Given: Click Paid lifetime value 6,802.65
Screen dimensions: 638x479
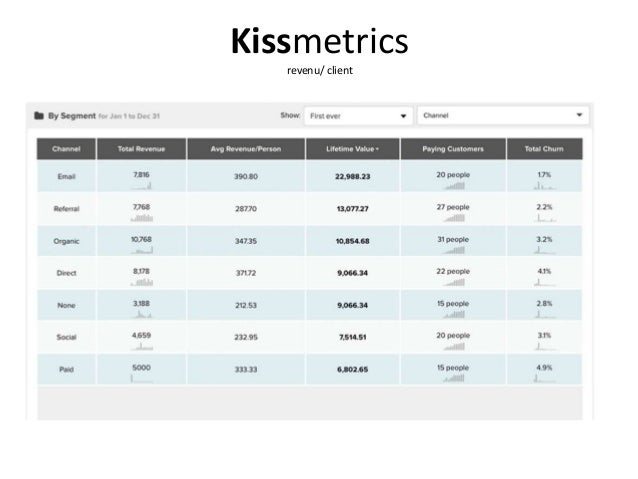Looking at the screenshot, I should tap(352, 370).
